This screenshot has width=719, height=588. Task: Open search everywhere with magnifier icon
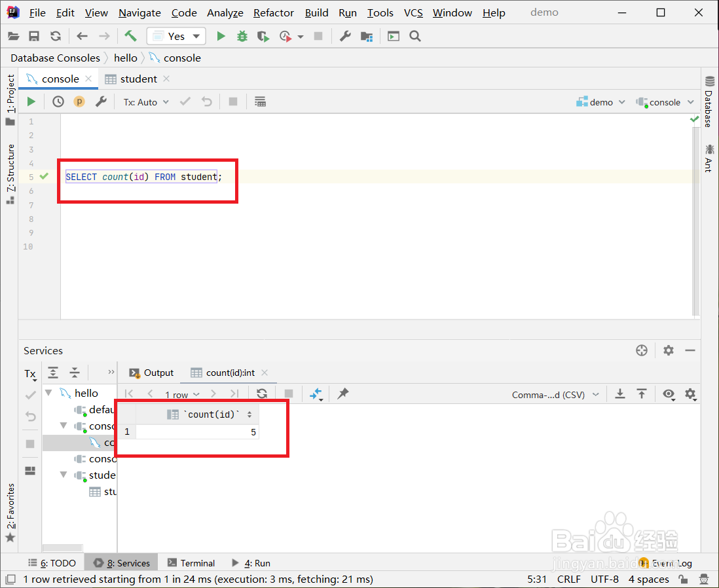[x=415, y=37]
